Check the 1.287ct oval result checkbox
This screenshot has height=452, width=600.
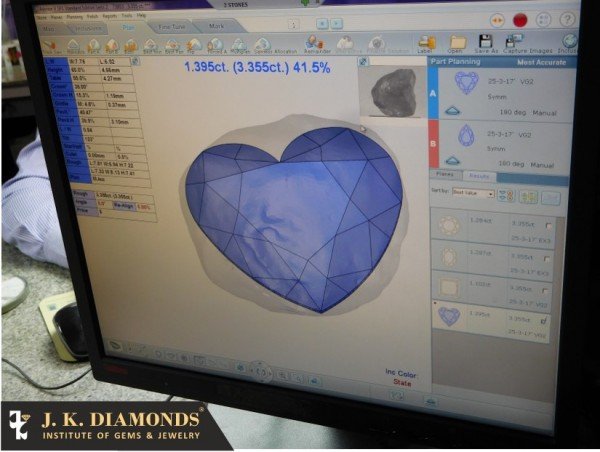pyautogui.click(x=548, y=257)
